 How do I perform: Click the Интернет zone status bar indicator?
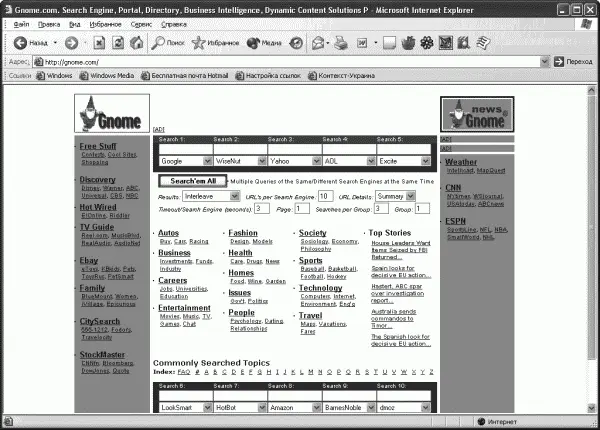point(497,422)
